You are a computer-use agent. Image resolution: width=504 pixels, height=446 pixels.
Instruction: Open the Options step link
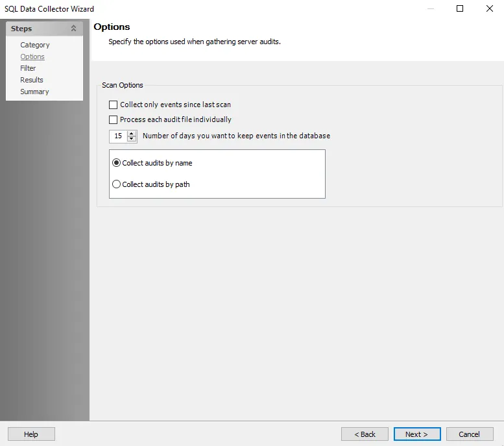pyautogui.click(x=32, y=56)
